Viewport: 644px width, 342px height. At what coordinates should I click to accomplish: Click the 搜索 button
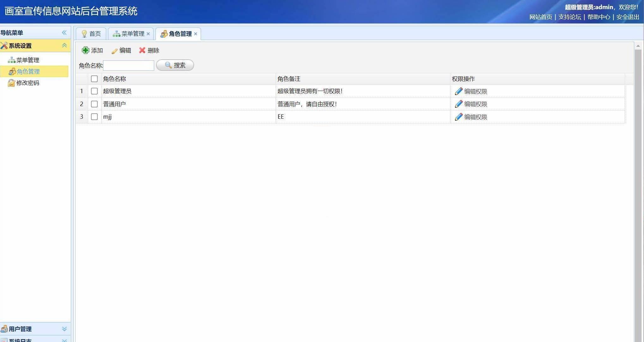point(175,65)
